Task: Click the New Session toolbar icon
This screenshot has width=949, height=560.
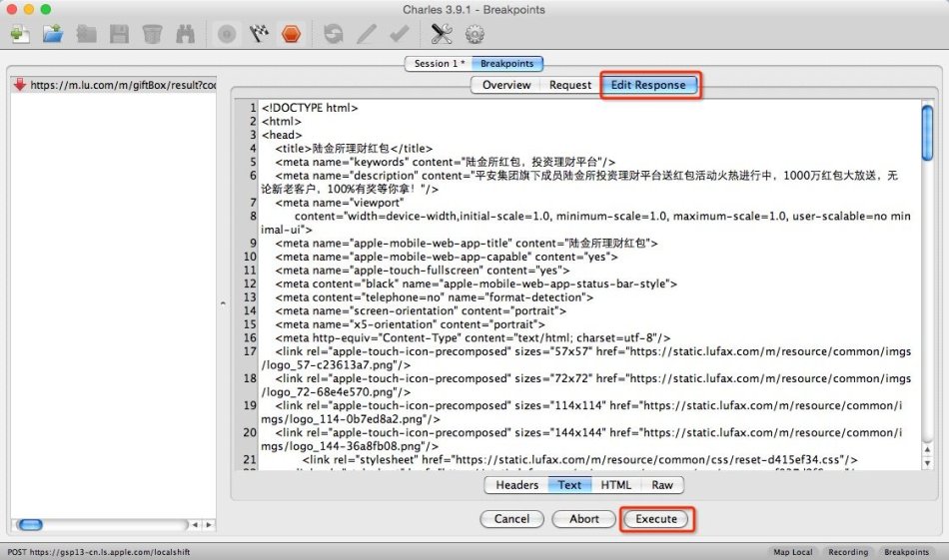Action: click(x=20, y=34)
